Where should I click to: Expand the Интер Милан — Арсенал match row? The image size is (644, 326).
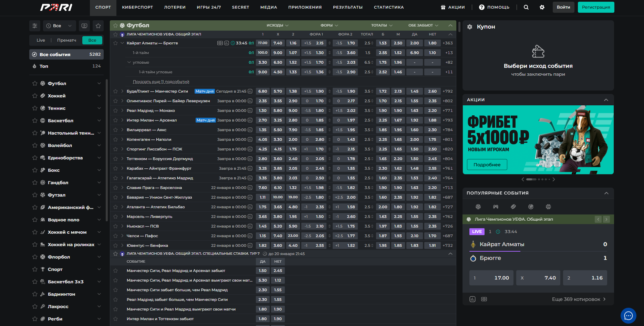point(122,120)
